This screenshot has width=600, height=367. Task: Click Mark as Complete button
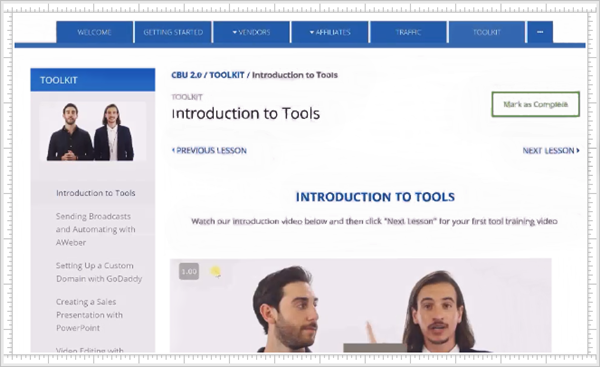coord(535,104)
